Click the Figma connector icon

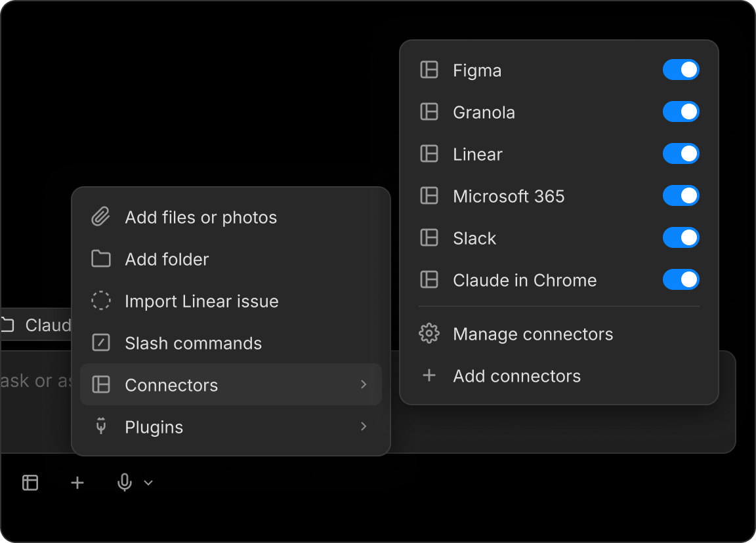click(429, 70)
